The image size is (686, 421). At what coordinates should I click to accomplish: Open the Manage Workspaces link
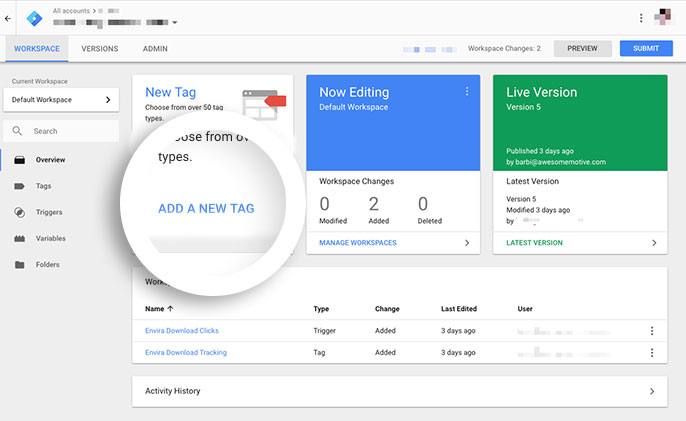(x=358, y=243)
